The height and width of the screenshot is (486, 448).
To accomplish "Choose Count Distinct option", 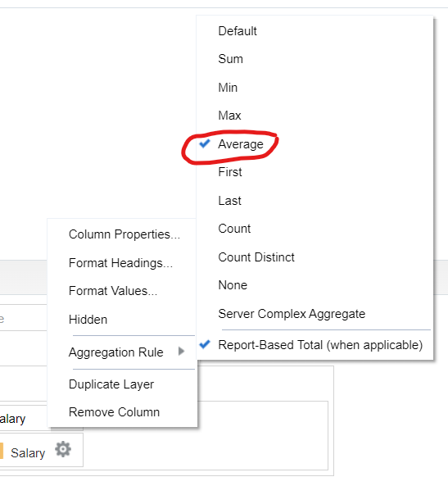I will coord(256,257).
